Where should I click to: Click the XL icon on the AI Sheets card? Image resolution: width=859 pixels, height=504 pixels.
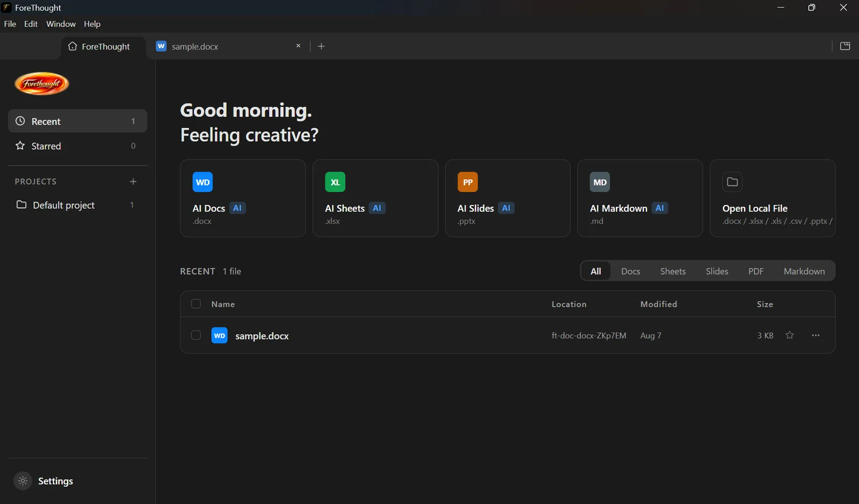335,182
